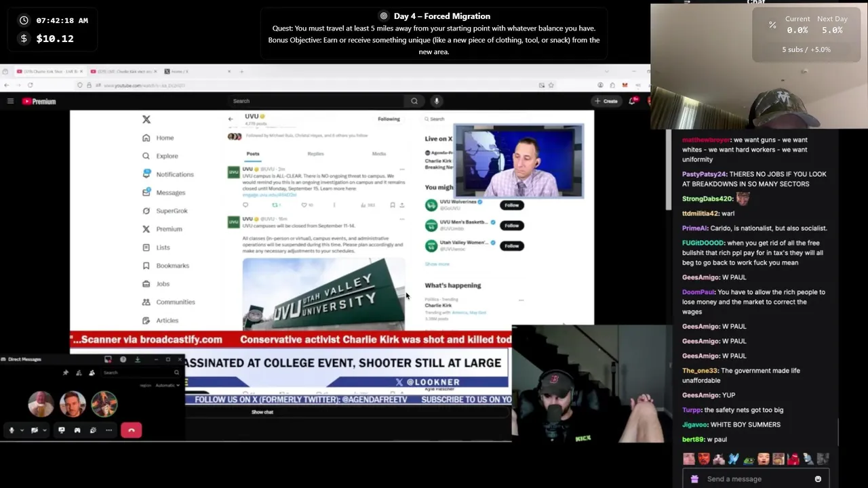Click like heart on the ALL-CLEAR tweet
868x488 pixels.
pos(304,205)
